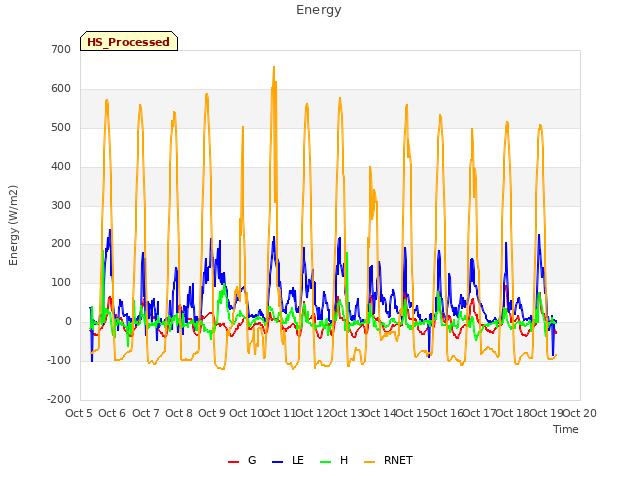This screenshot has width=640, height=480.
Task: Click the green H legend color marker
Action: point(326,462)
